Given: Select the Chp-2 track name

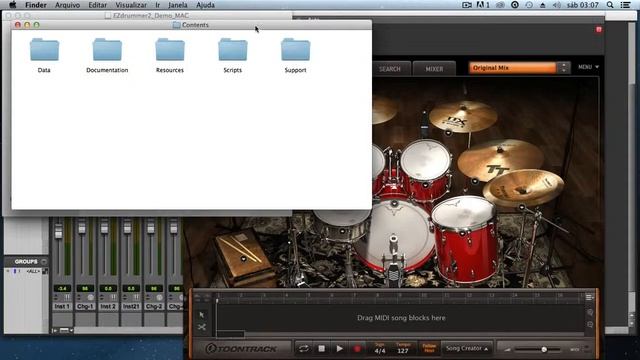Looking at the screenshot, I should [154, 306].
